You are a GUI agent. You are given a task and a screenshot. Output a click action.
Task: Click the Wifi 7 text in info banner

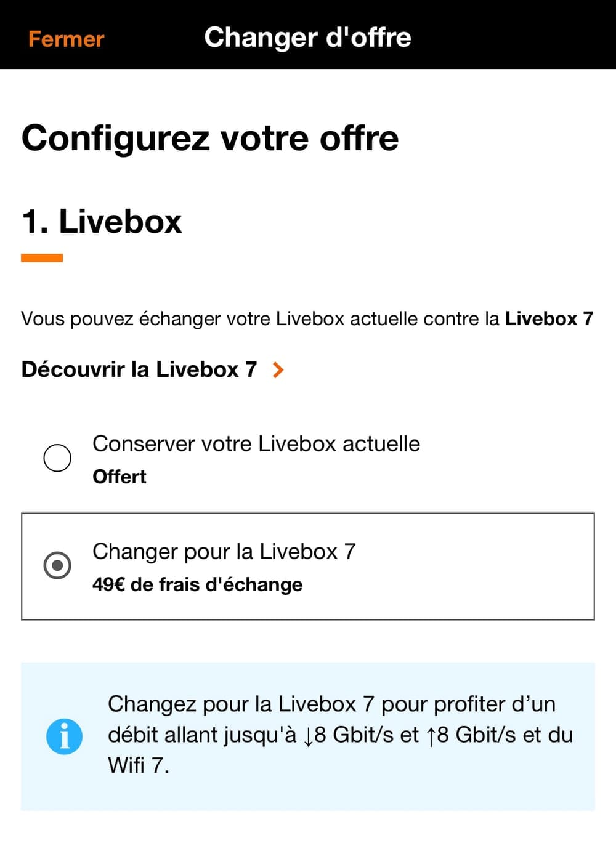pos(137,765)
